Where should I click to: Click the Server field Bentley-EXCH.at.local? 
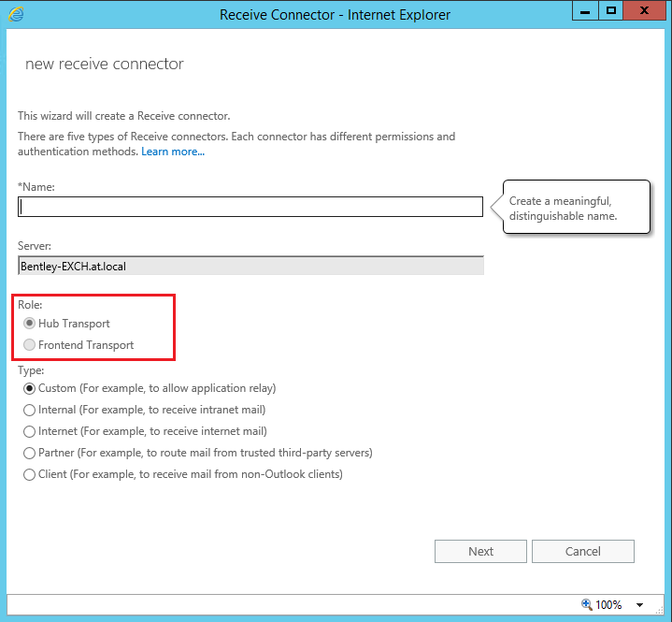[x=250, y=266]
